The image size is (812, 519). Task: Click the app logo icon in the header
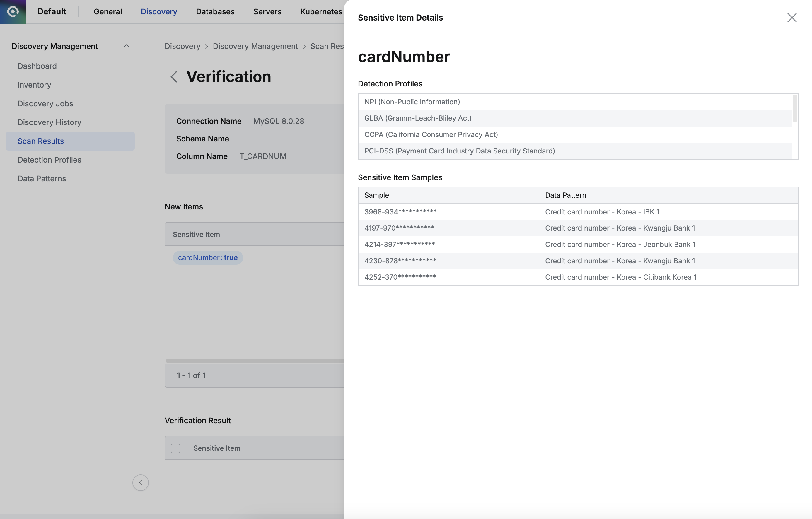click(x=13, y=11)
